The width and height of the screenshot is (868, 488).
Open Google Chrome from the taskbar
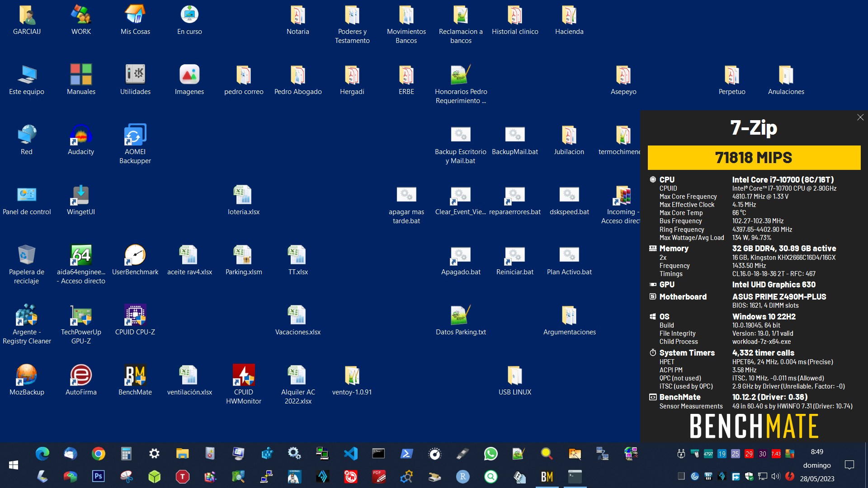(x=98, y=454)
